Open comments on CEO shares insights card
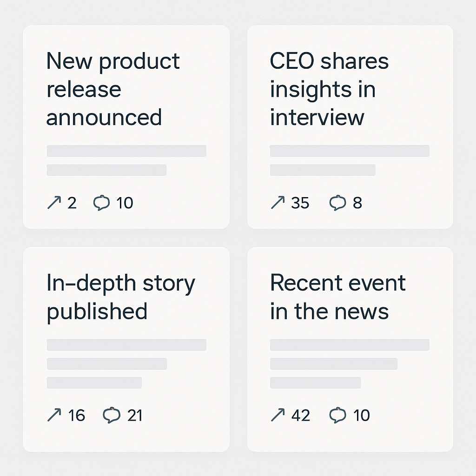 (x=337, y=203)
